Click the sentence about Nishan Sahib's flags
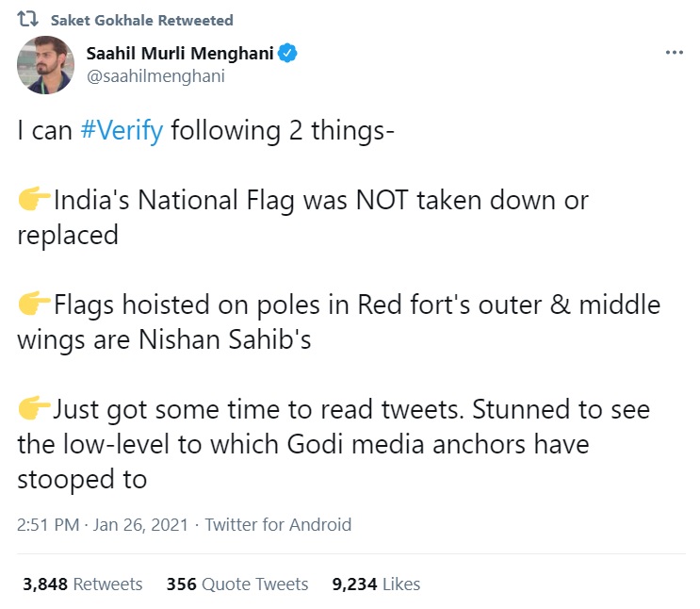The image size is (700, 609). tap(339, 322)
